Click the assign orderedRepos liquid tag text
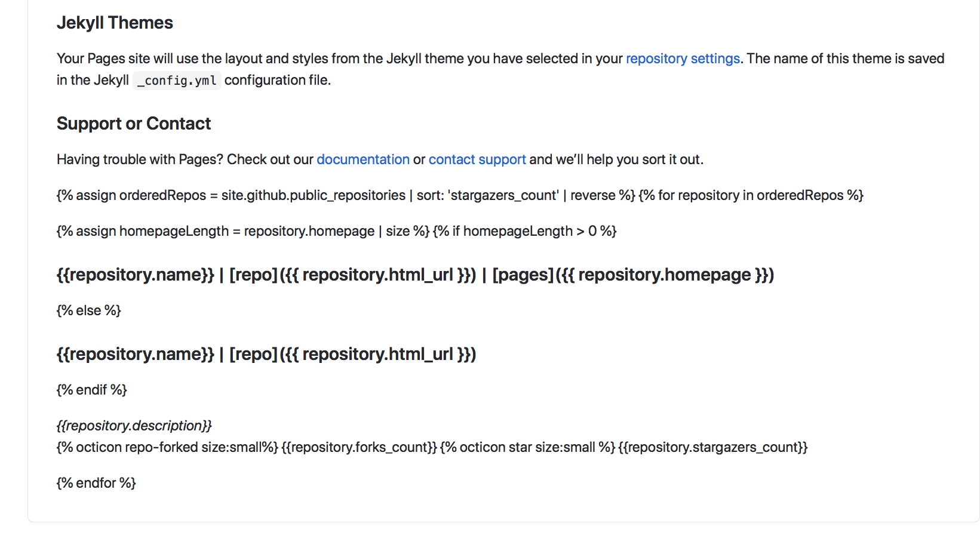The image size is (980, 551). tap(346, 195)
